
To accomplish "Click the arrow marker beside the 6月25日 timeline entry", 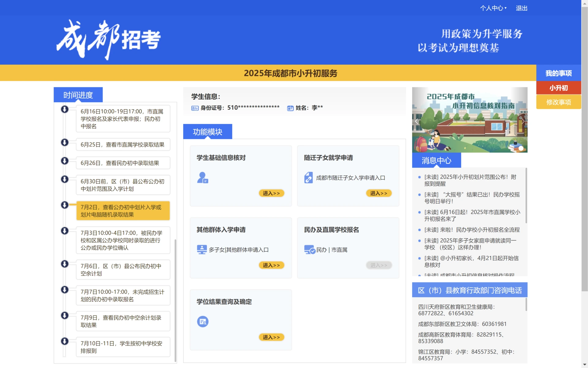I will coord(65,142).
